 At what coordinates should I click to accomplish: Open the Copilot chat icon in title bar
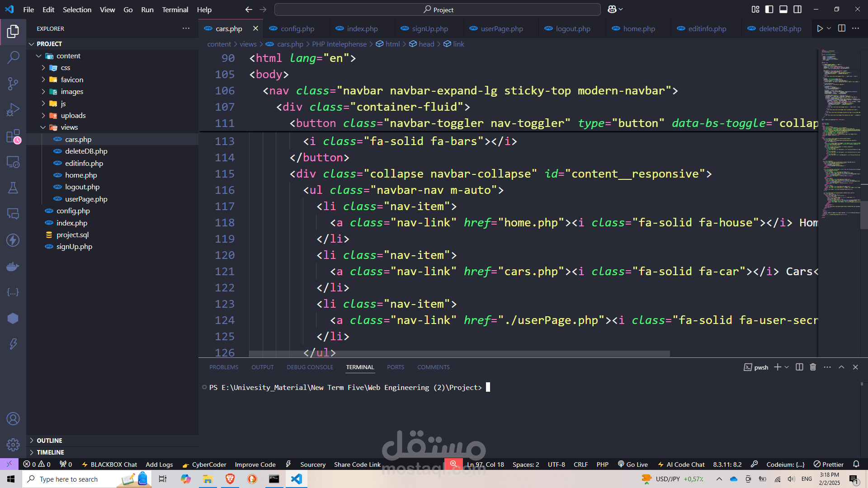(612, 9)
